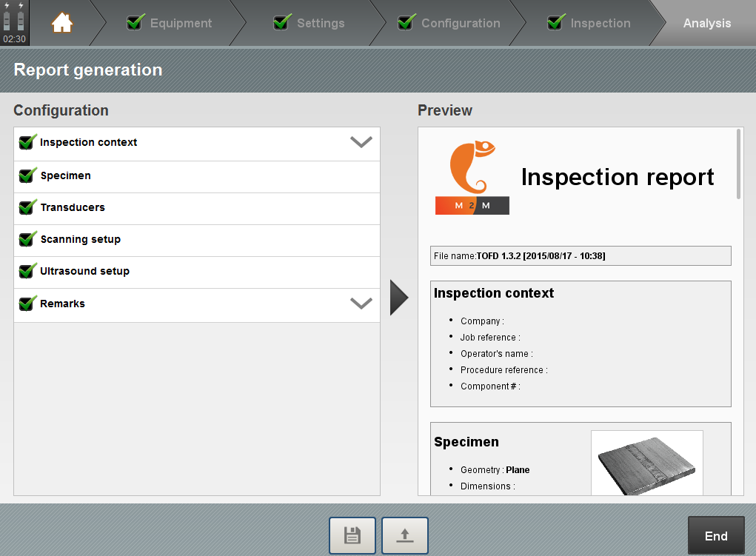Expand the Remarks section chevron
This screenshot has height=556, width=756.
pyautogui.click(x=361, y=304)
